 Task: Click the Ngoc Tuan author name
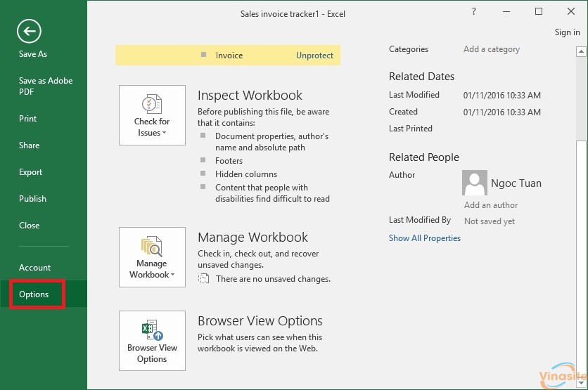[516, 183]
